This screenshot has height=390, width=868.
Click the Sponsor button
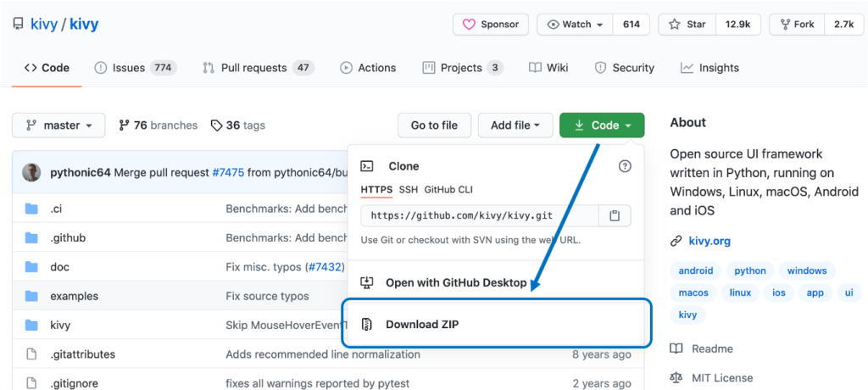coord(491,25)
